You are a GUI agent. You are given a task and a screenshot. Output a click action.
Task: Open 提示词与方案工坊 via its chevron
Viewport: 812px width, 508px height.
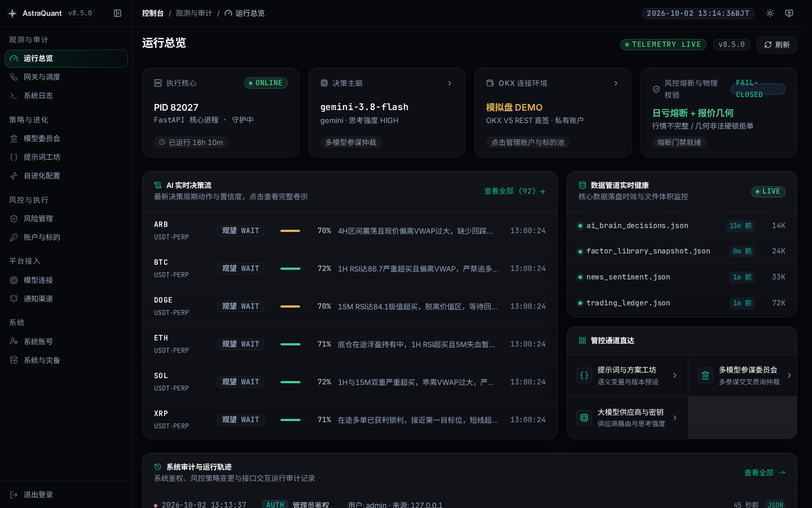[675, 375]
